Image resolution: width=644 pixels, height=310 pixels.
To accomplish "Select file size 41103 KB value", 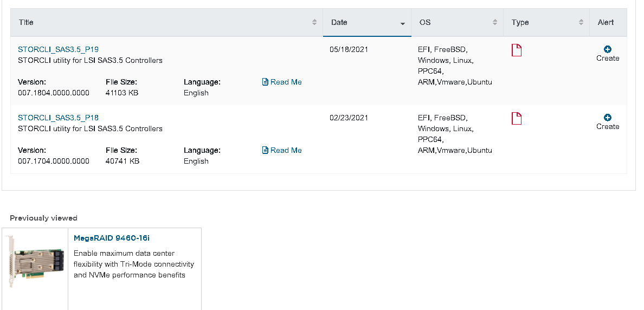I will (121, 93).
